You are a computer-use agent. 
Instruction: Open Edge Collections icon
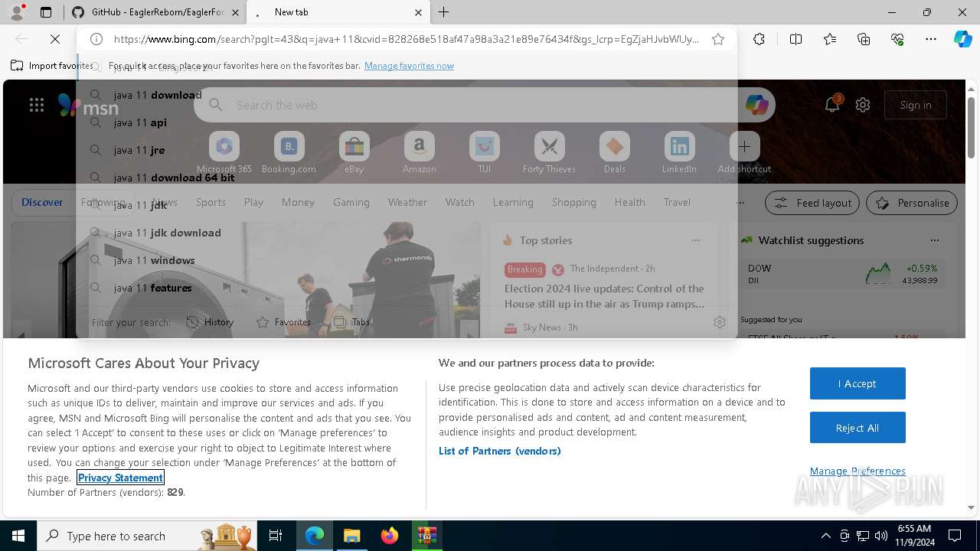(864, 39)
